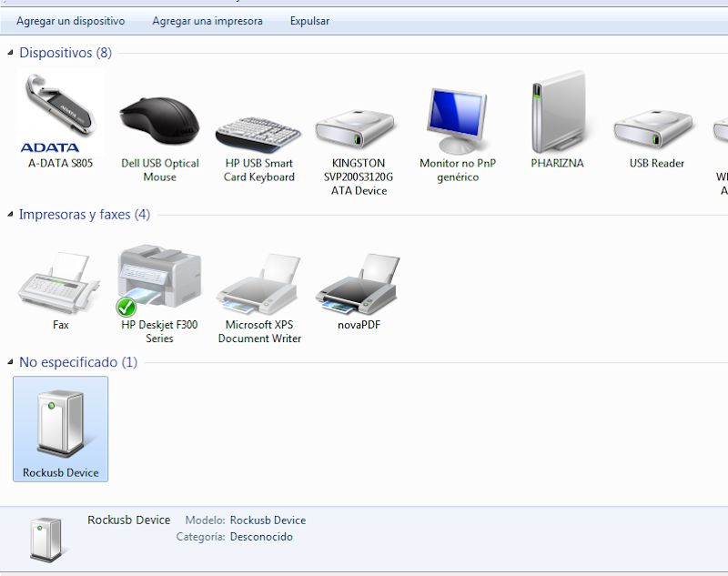Click the novaPDF label
Viewport: 728px width, 576px height.
[x=359, y=325]
